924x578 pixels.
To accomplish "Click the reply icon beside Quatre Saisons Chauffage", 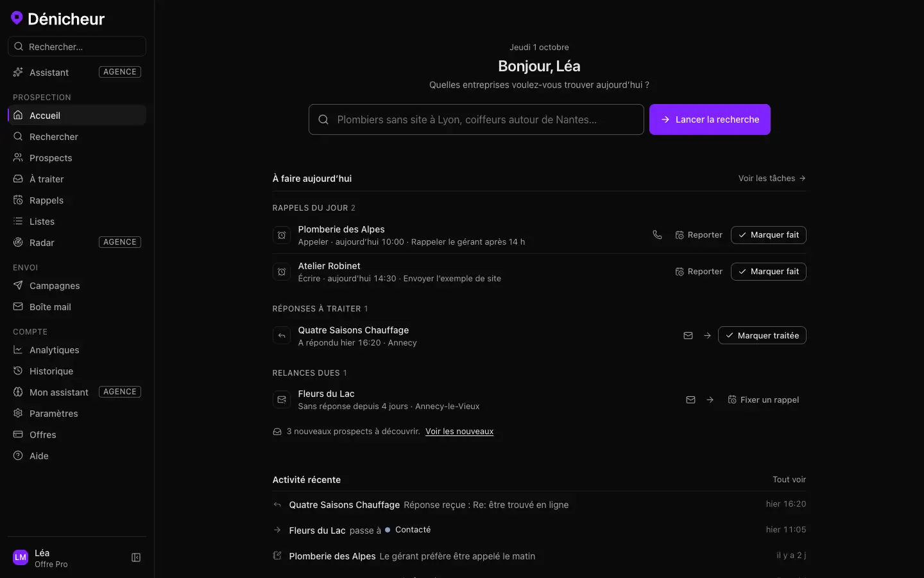I will [x=282, y=335].
